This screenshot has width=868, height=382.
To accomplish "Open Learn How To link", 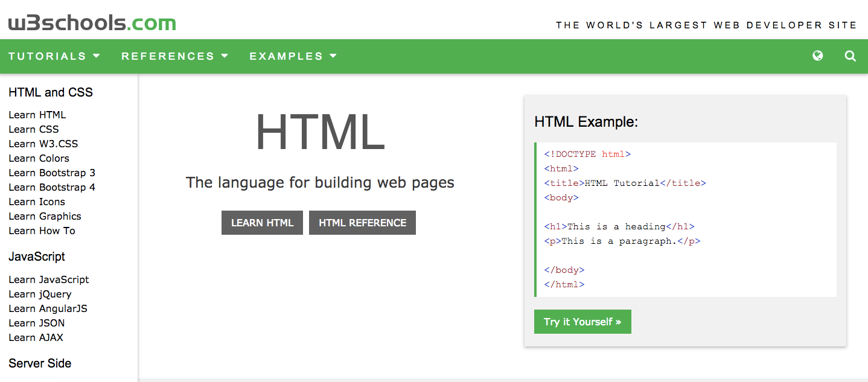I will click(42, 231).
